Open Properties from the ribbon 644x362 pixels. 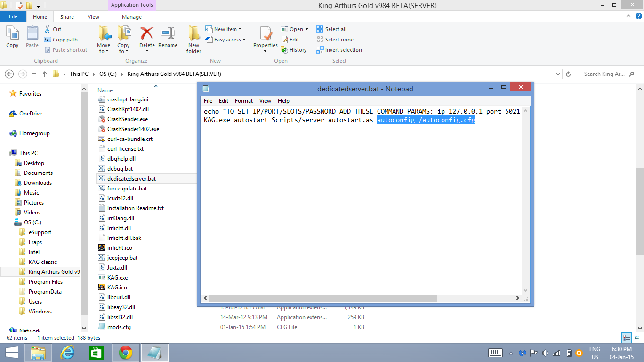266,35
